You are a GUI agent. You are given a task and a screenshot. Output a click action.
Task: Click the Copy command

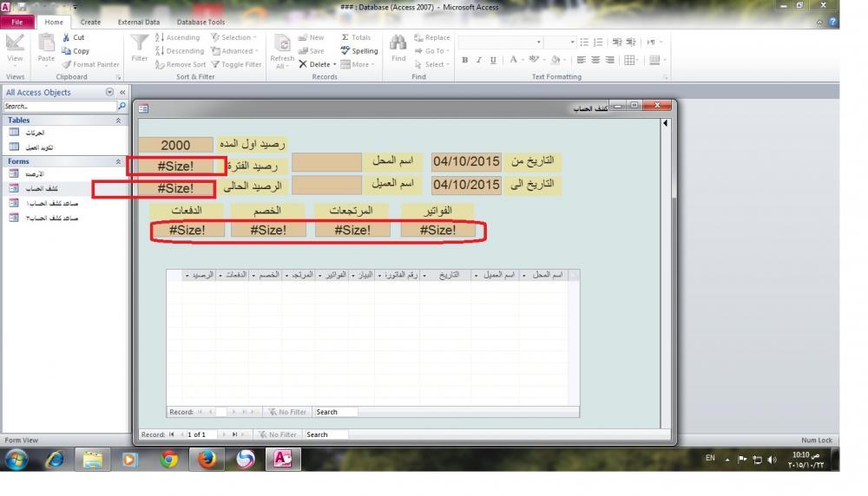[76, 51]
